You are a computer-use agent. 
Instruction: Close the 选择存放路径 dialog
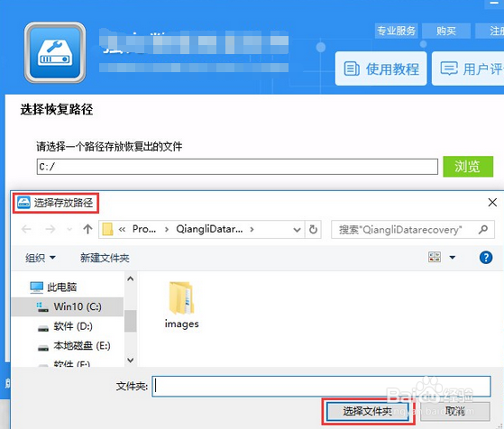tap(492, 203)
